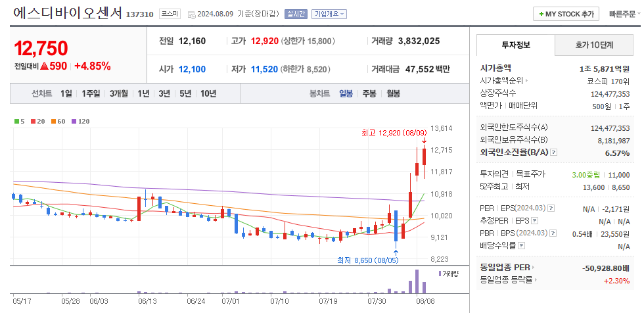Screen dimensions: 644x313
Task: Click the 거래대금 value 47,552 백만
Action: pyautogui.click(x=427, y=70)
